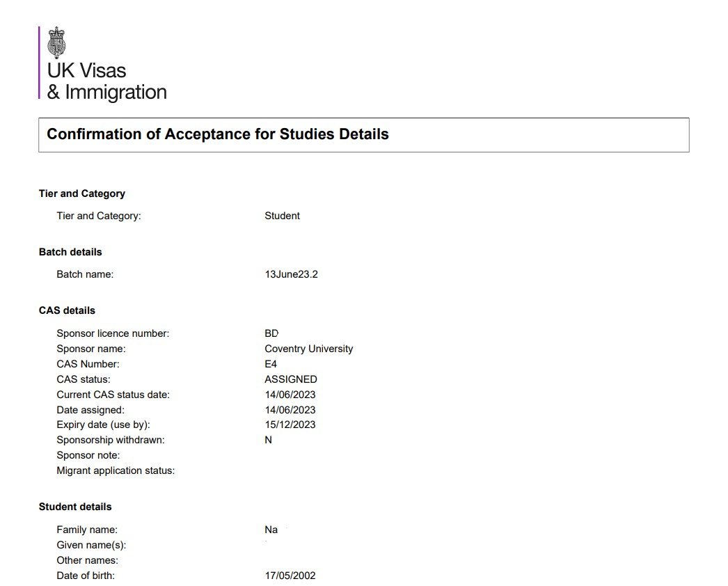Select the Student tier value
The height and width of the screenshot is (586, 728).
[x=282, y=216]
